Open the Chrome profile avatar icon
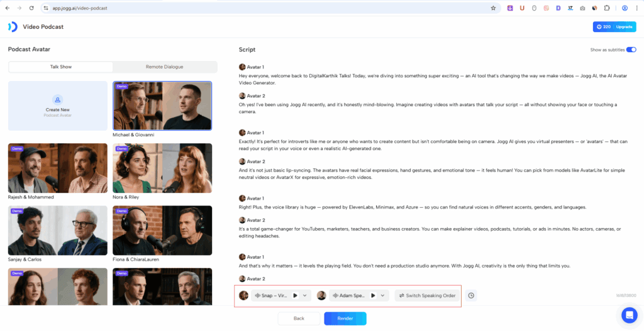Screen dimensions: 644x331 (625, 8)
